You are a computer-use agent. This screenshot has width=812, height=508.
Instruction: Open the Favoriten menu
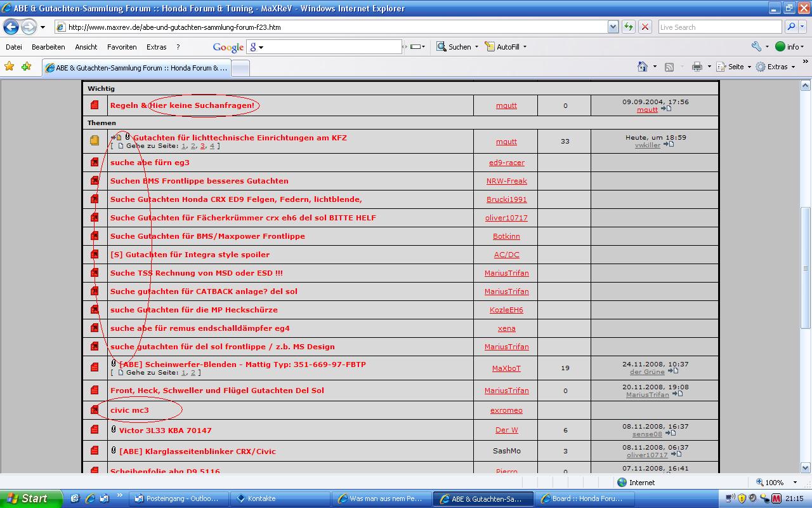pyautogui.click(x=122, y=47)
